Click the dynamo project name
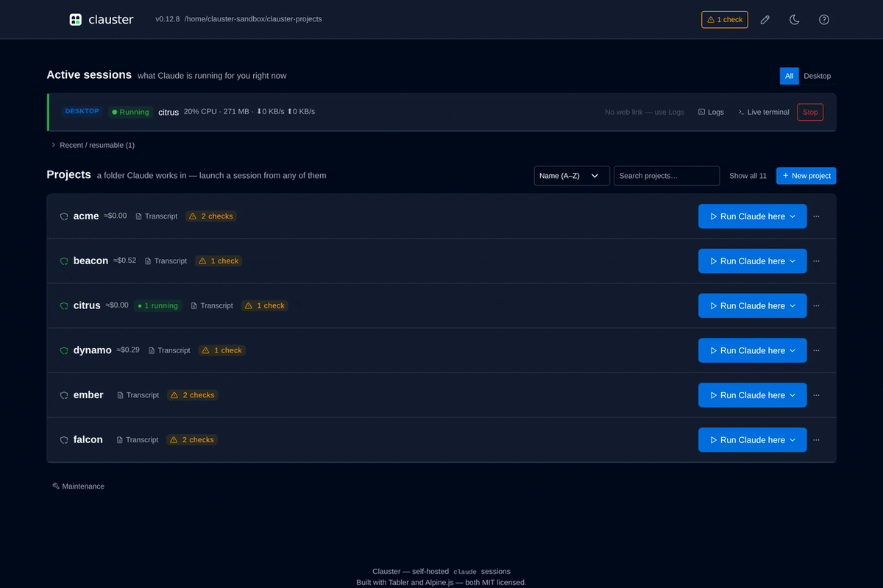Image resolution: width=883 pixels, height=588 pixels. 93,350
